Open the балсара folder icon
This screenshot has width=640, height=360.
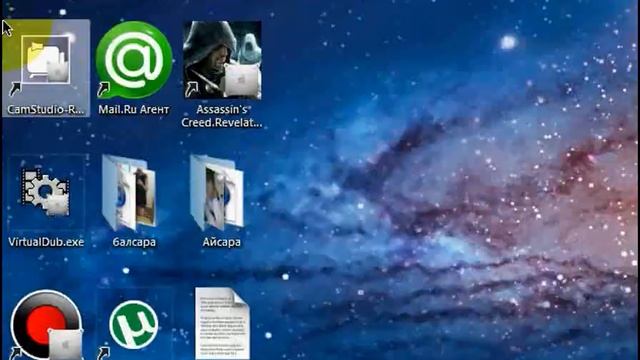coord(130,192)
